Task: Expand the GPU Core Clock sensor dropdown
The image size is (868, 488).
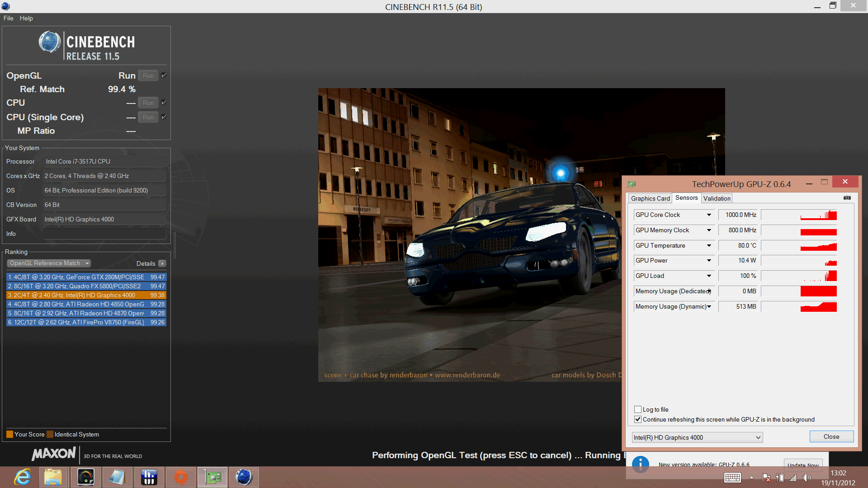Action: click(x=709, y=215)
